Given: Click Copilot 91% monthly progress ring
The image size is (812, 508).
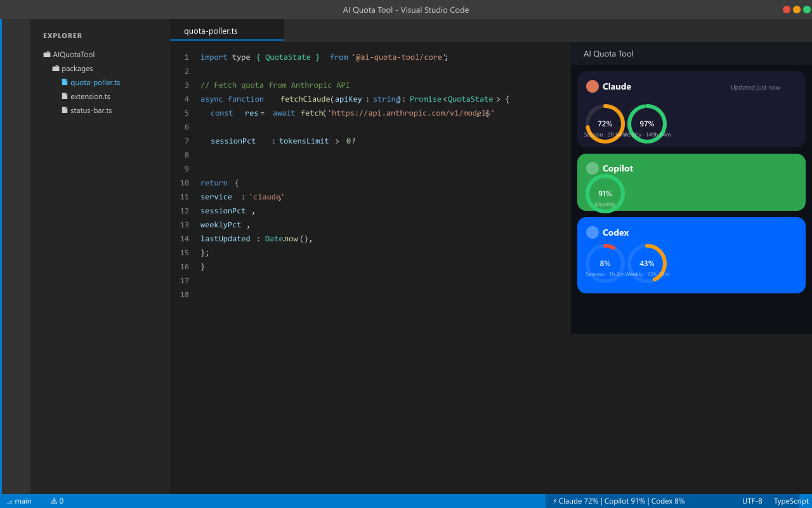Looking at the screenshot, I should point(605,194).
